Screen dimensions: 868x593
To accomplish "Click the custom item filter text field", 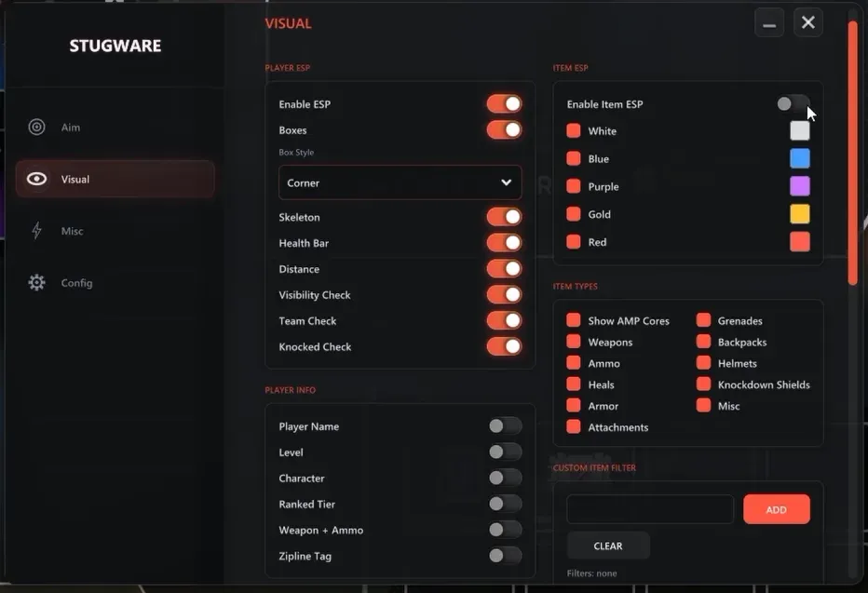I will [x=650, y=509].
